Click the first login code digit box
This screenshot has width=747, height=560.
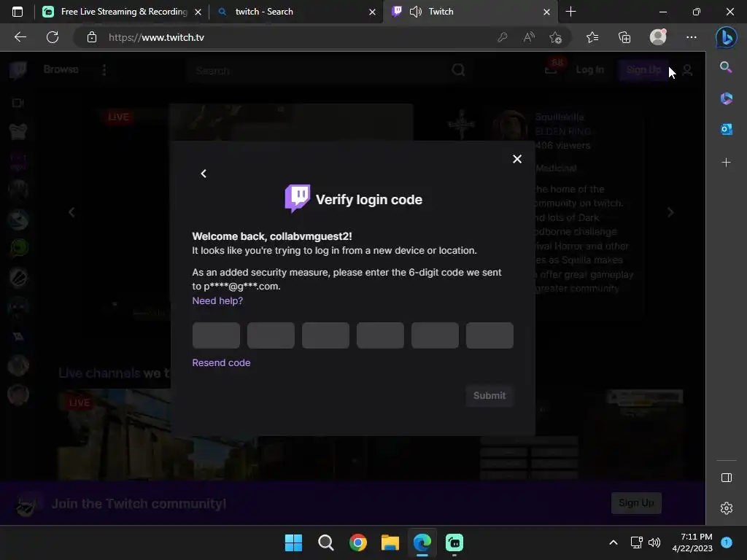216,335
